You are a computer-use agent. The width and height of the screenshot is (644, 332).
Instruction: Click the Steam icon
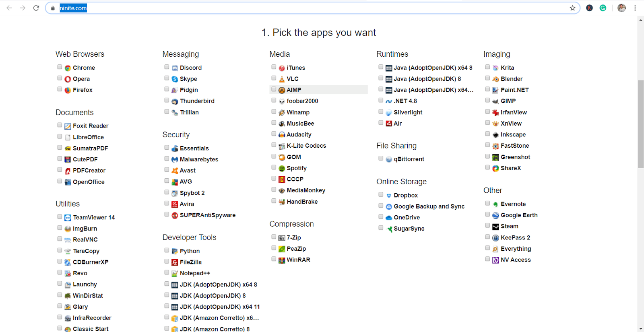495,227
